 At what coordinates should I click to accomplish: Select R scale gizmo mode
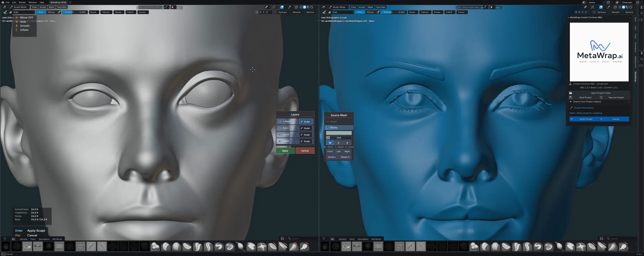347,143
